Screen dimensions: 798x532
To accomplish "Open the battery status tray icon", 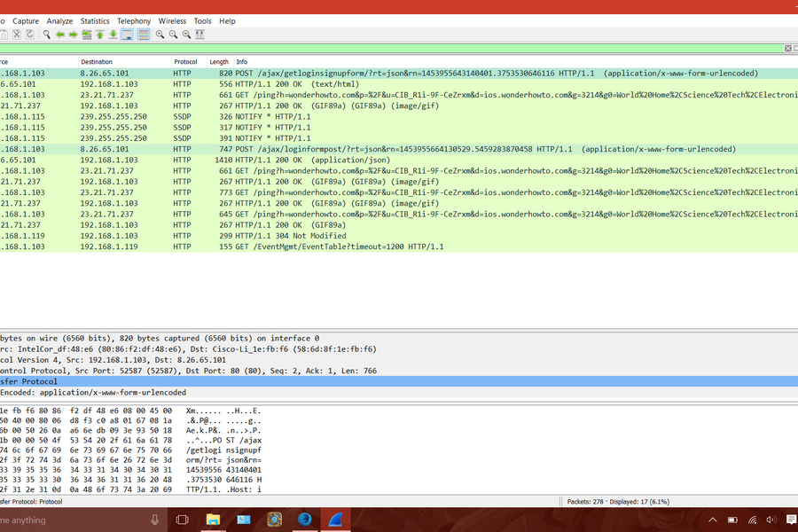I will click(x=732, y=520).
